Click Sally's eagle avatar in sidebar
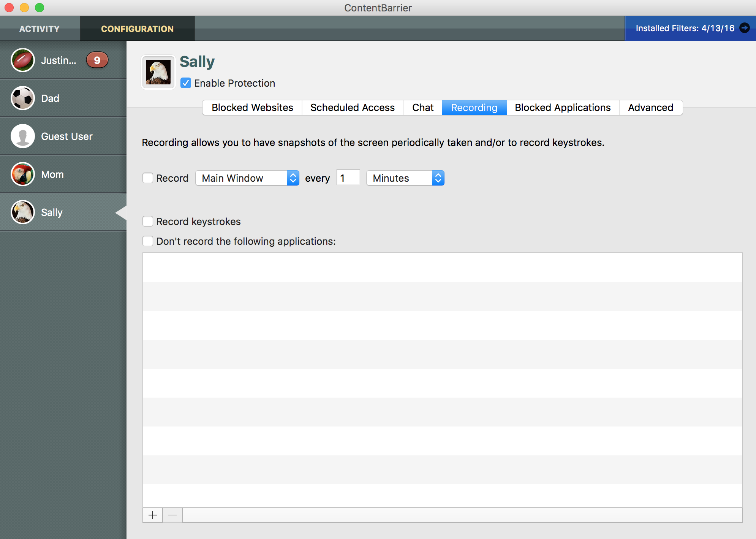Viewport: 756px width, 539px height. pos(23,212)
